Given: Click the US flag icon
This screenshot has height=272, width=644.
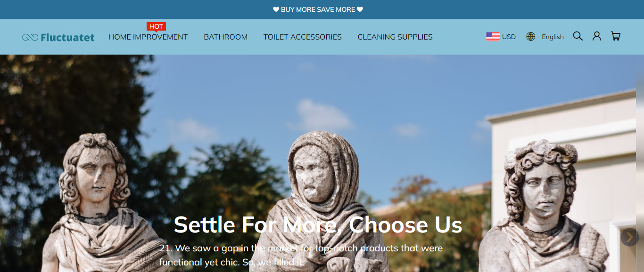Looking at the screenshot, I should click(x=493, y=37).
